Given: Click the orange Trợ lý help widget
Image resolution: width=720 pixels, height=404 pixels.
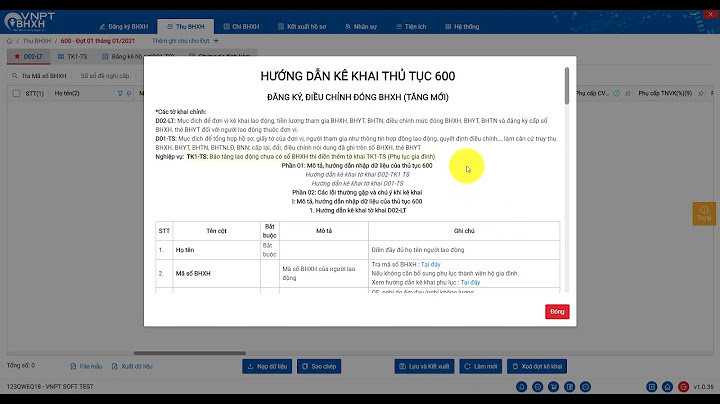Looking at the screenshot, I should click(704, 213).
